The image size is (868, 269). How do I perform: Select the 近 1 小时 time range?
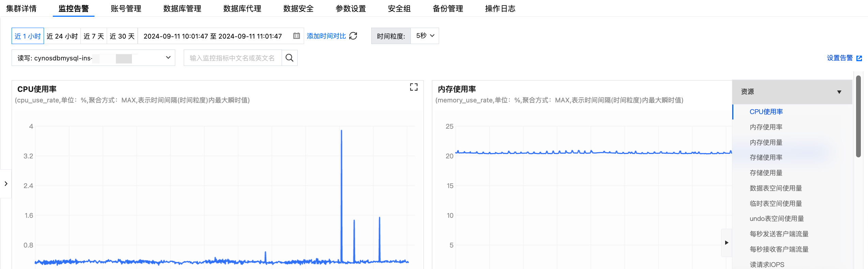click(28, 36)
